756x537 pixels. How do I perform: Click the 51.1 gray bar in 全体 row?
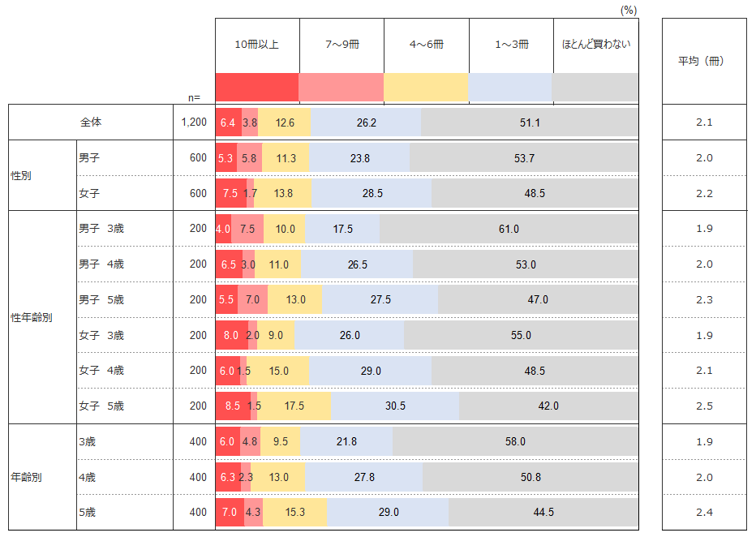529,123
